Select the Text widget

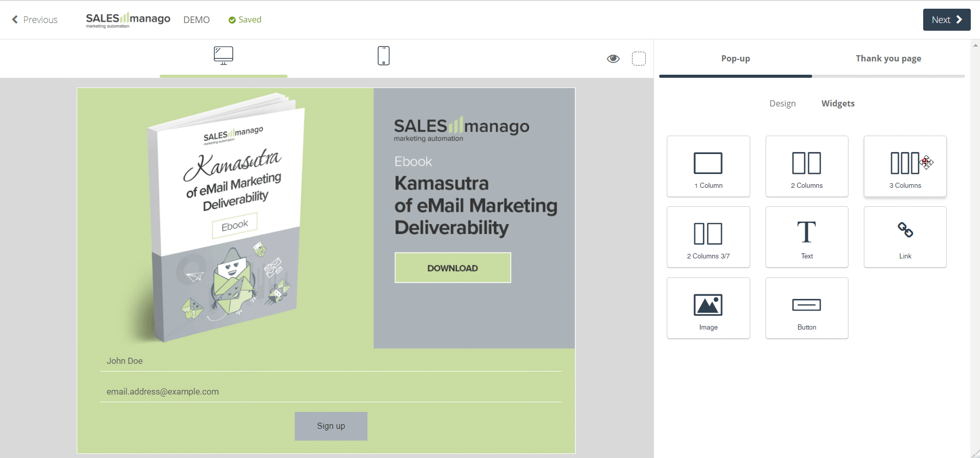(x=807, y=237)
